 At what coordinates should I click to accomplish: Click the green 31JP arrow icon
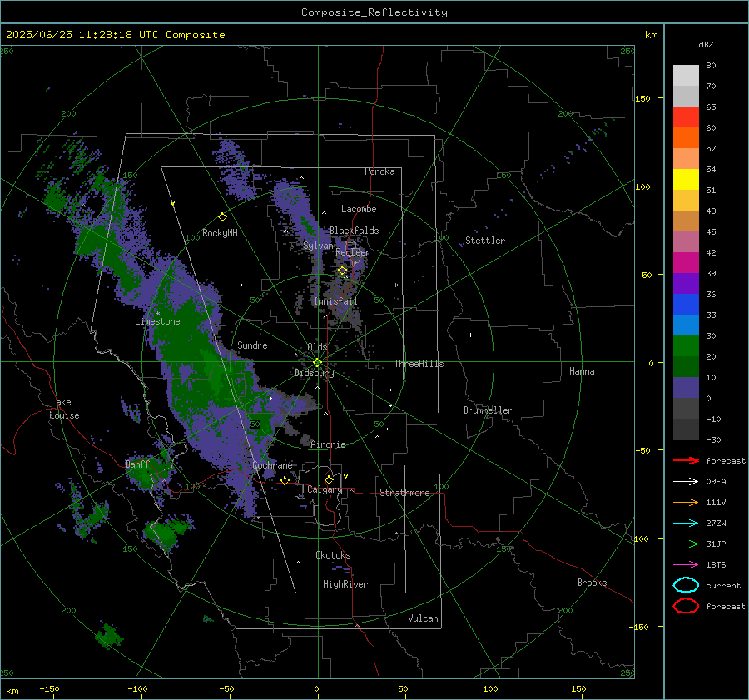[x=686, y=544]
